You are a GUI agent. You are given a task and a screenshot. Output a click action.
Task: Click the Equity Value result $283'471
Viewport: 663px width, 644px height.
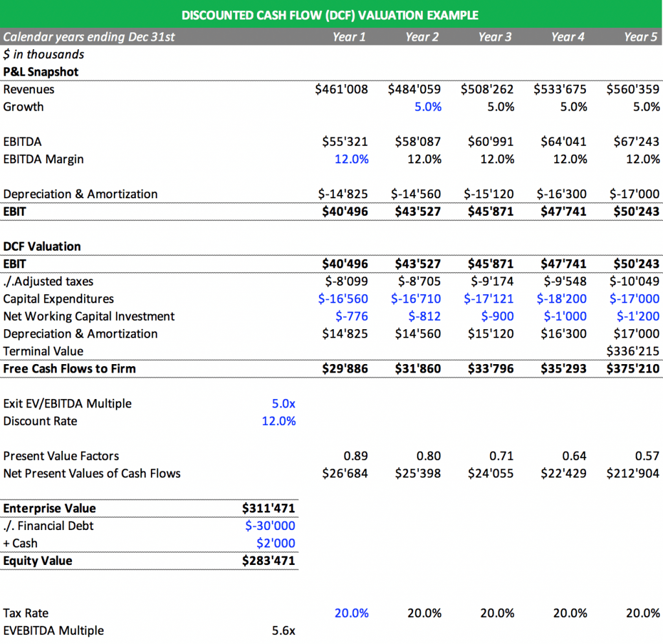[269, 560]
